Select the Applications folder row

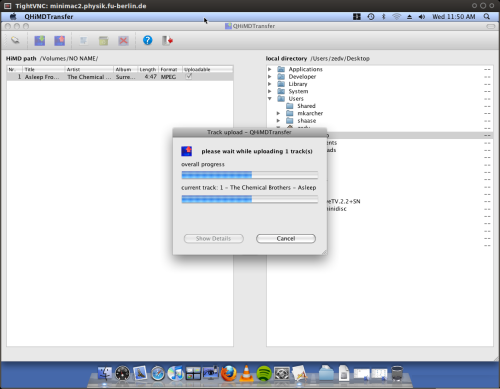[380, 69]
